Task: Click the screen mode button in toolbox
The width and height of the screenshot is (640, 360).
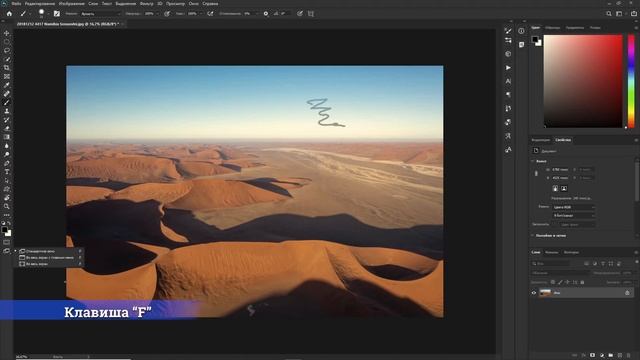Action: 7,251
